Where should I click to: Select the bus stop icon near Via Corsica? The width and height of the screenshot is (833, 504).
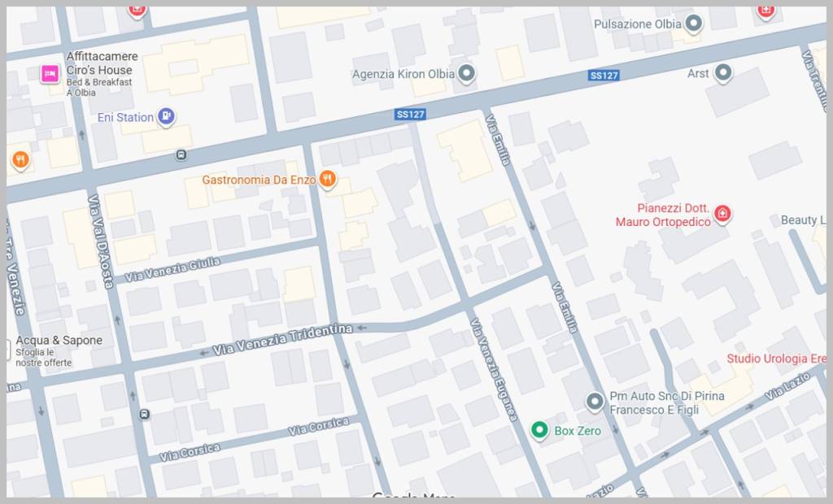pyautogui.click(x=144, y=415)
